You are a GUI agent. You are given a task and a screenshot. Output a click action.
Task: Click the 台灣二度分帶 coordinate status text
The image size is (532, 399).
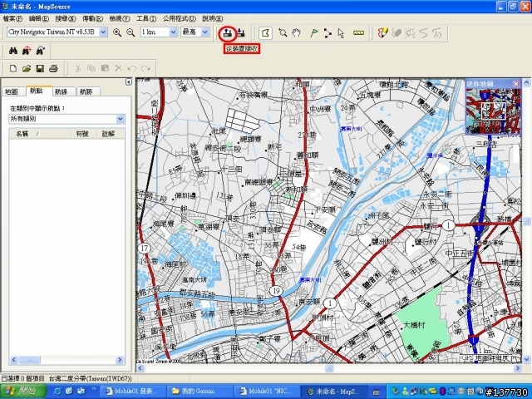tap(91, 379)
